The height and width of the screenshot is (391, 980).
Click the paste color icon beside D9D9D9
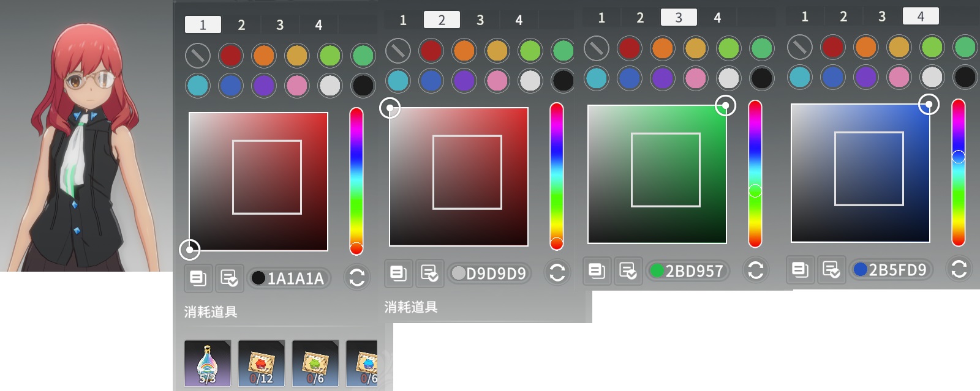(429, 273)
